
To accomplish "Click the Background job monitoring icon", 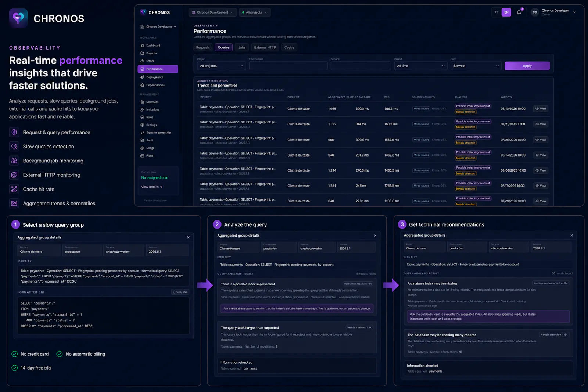I will point(14,161).
